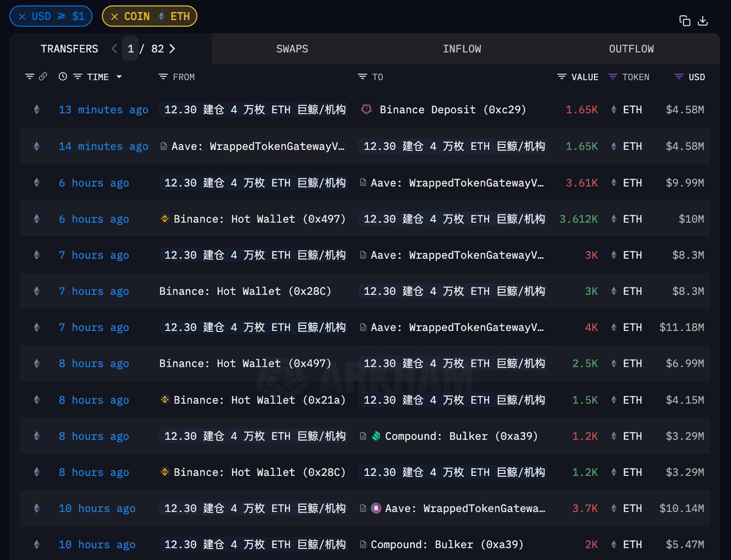Open the Binance Deposit (0xc29) address
The height and width of the screenshot is (560, 731).
pos(453,110)
